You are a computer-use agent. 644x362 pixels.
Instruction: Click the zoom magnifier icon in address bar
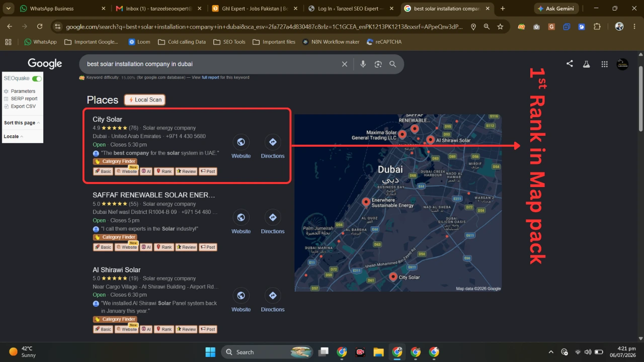point(487,27)
